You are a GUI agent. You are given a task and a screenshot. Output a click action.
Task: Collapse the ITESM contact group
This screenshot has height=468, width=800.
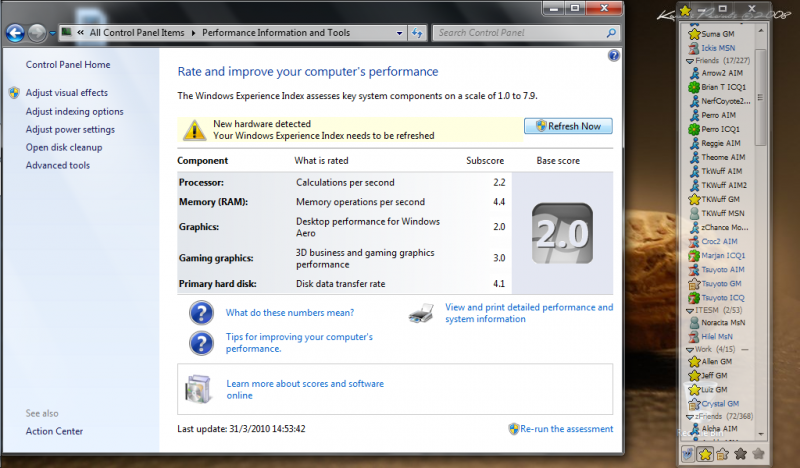click(688, 311)
